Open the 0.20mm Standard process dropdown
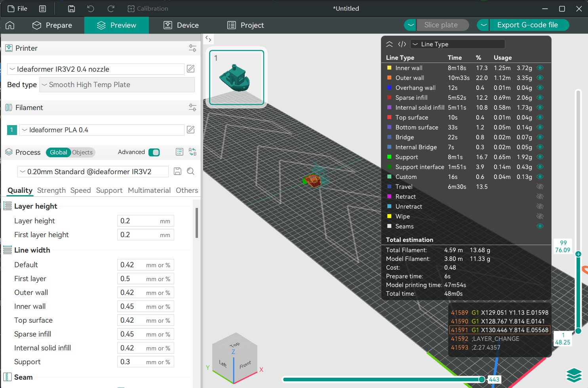Screen dimensions: 588x388 pyautogui.click(x=93, y=171)
